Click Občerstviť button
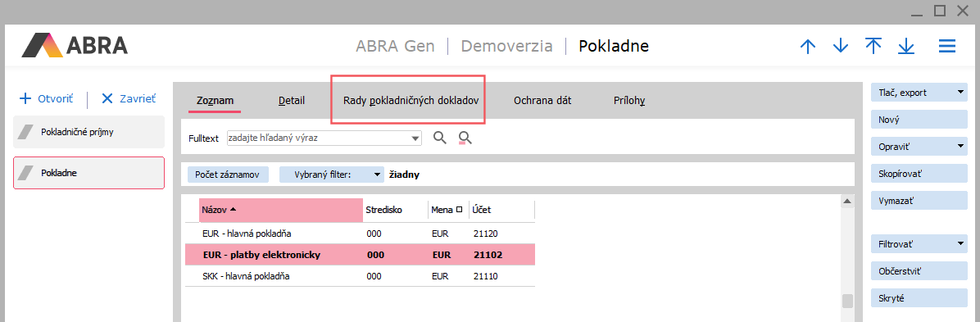This screenshot has width=980, height=322. [x=919, y=271]
